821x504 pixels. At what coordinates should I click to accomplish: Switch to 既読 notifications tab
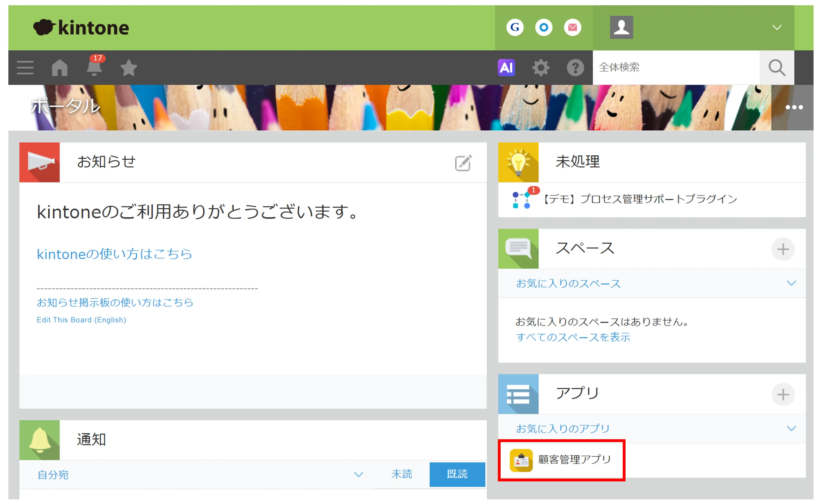(x=457, y=474)
